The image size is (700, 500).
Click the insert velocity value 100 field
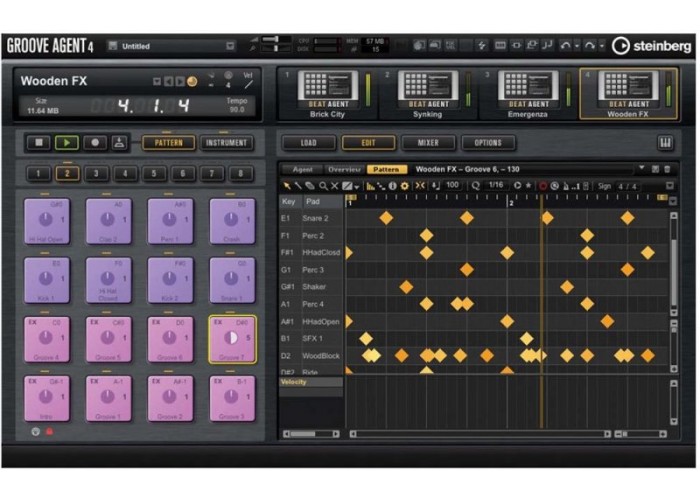pyautogui.click(x=452, y=185)
